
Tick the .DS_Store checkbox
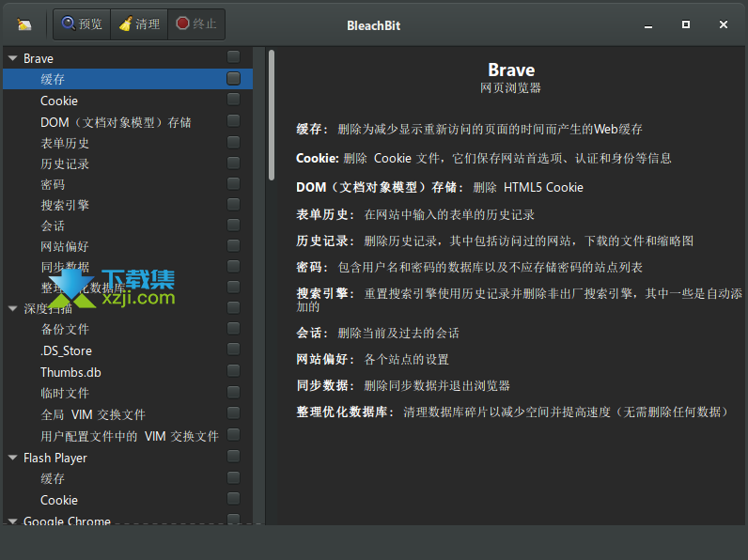click(x=233, y=350)
